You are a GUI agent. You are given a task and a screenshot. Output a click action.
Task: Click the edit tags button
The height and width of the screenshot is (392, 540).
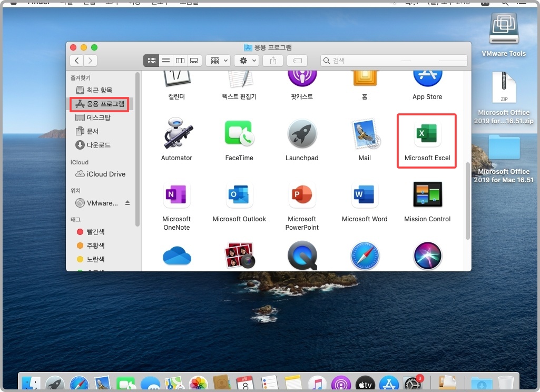(297, 61)
